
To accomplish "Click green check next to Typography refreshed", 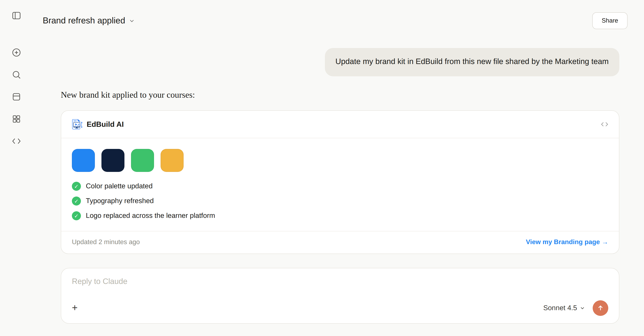I will [x=76, y=201].
